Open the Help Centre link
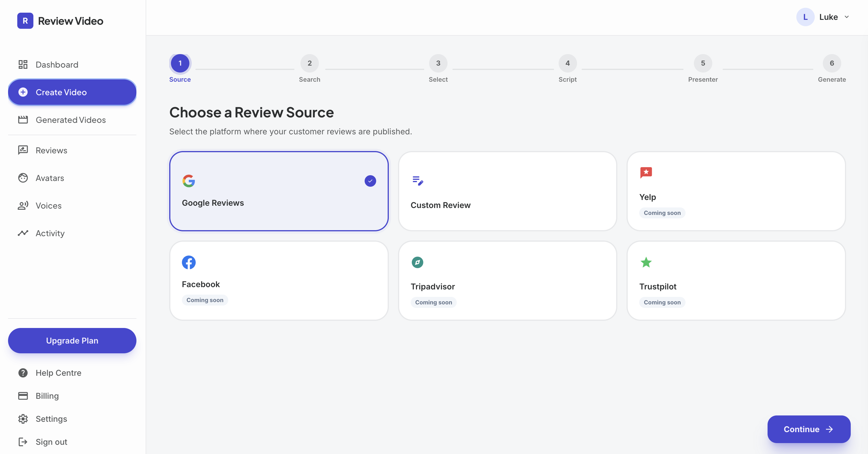The height and width of the screenshot is (454, 868). pyautogui.click(x=72, y=373)
